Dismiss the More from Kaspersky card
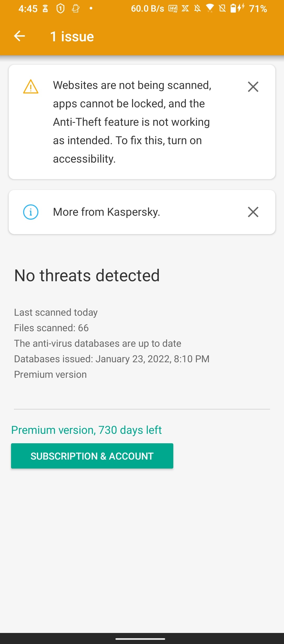 click(253, 212)
